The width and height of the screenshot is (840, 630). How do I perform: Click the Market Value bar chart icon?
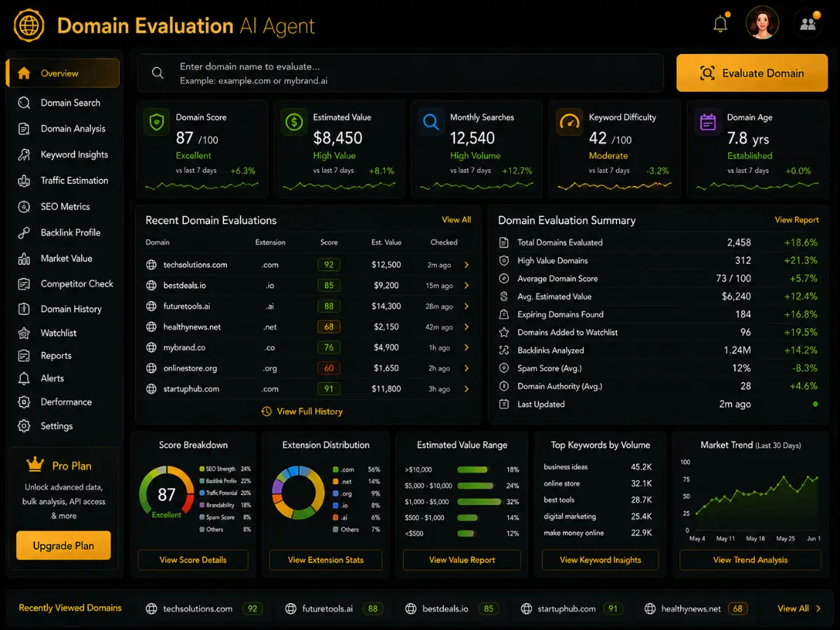click(24, 258)
